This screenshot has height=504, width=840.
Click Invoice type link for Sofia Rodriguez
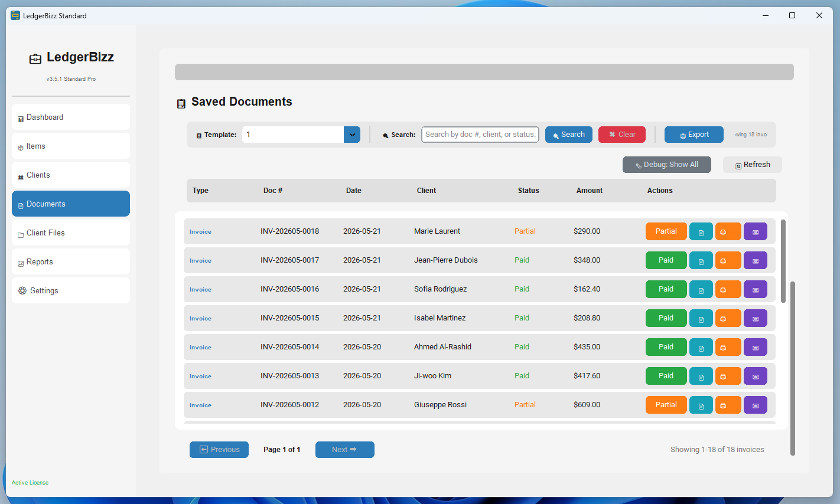[x=200, y=290]
